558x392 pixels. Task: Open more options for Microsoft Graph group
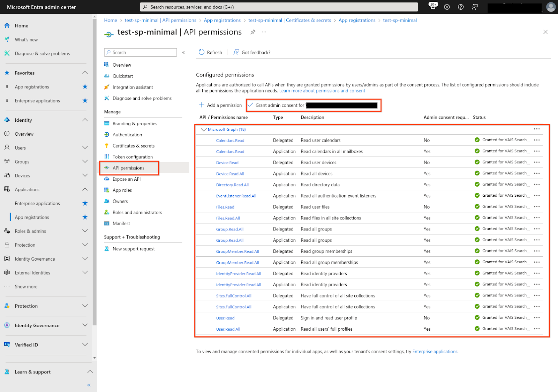point(537,129)
